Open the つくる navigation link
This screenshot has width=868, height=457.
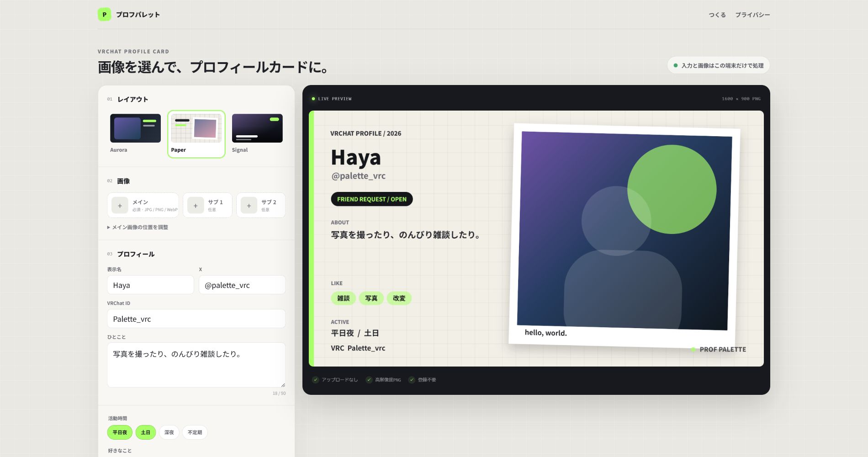[717, 15]
